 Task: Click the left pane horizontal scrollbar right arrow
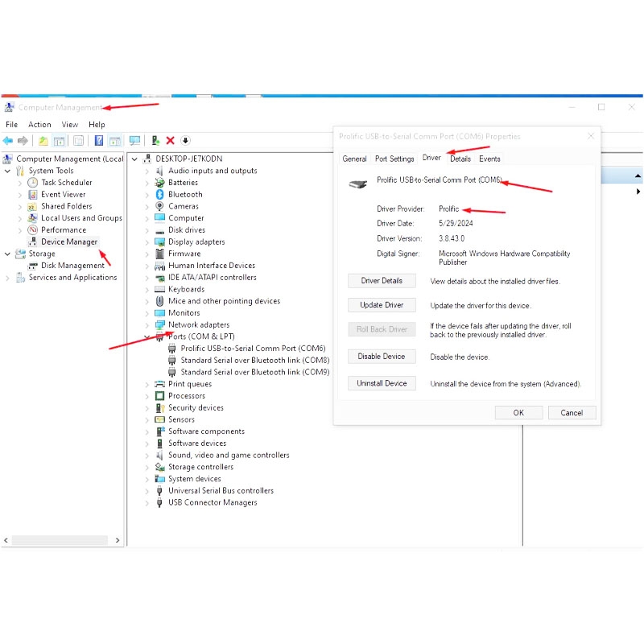pyautogui.click(x=118, y=540)
